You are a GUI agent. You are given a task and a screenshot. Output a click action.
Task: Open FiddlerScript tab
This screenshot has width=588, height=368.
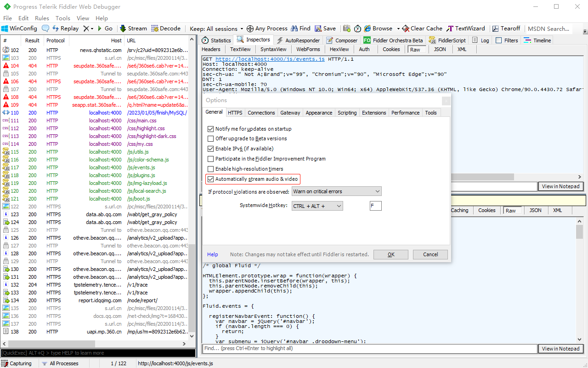(x=447, y=40)
